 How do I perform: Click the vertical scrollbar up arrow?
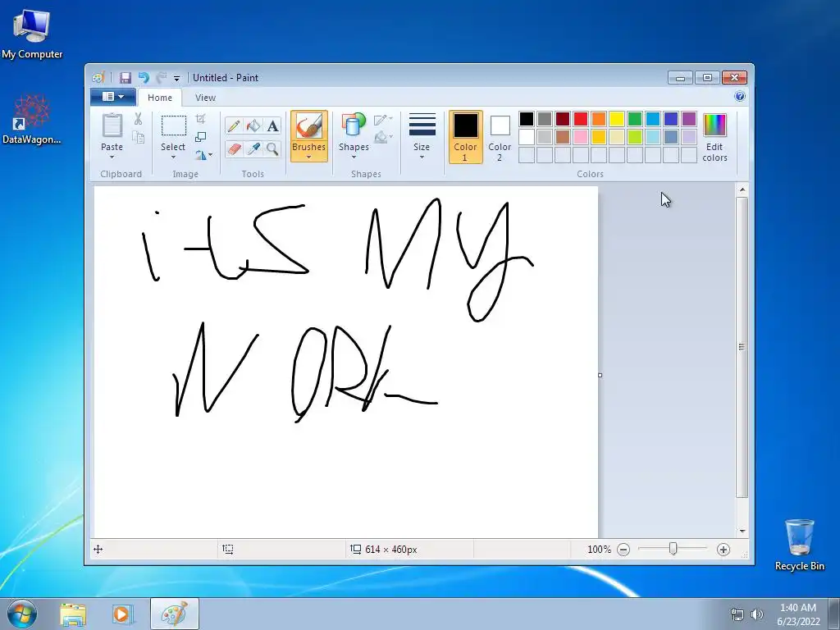742,189
